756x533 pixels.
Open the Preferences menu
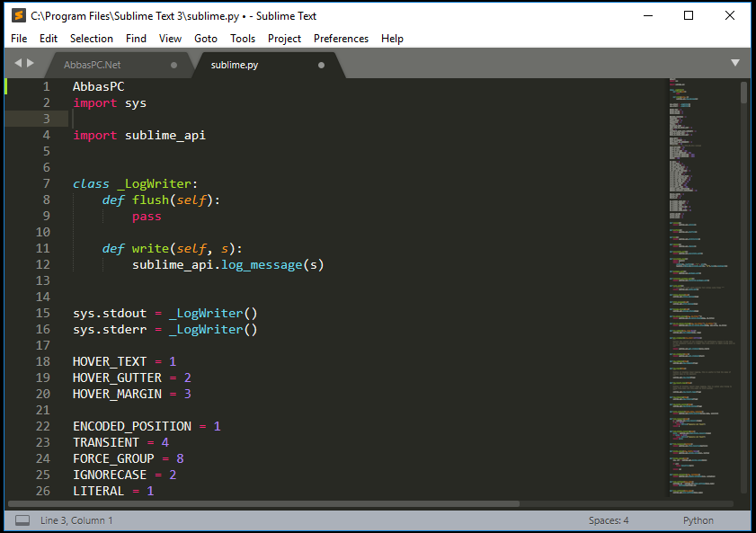coord(341,39)
